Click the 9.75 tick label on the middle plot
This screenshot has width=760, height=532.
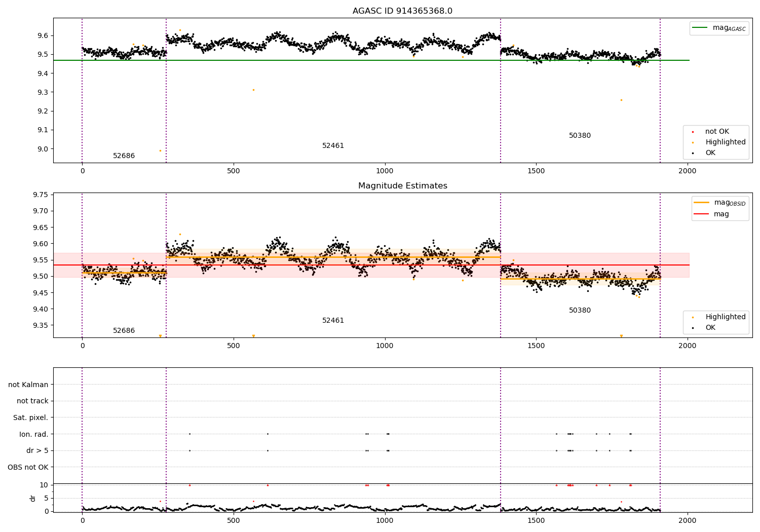pos(41,195)
